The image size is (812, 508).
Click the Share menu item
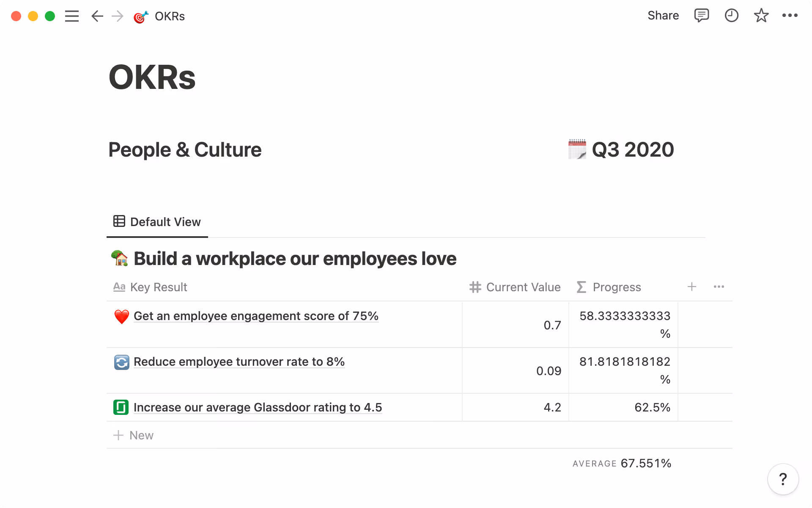(663, 16)
